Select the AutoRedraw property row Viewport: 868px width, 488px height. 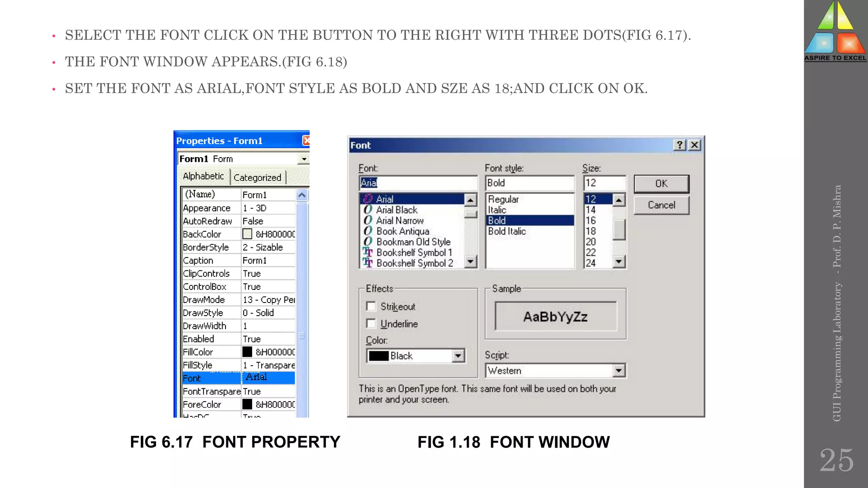(x=239, y=221)
